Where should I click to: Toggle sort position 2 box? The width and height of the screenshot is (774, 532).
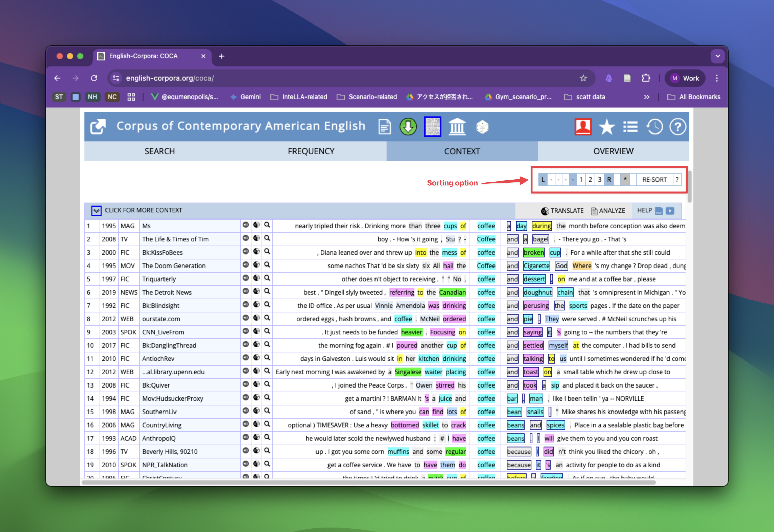pos(590,180)
